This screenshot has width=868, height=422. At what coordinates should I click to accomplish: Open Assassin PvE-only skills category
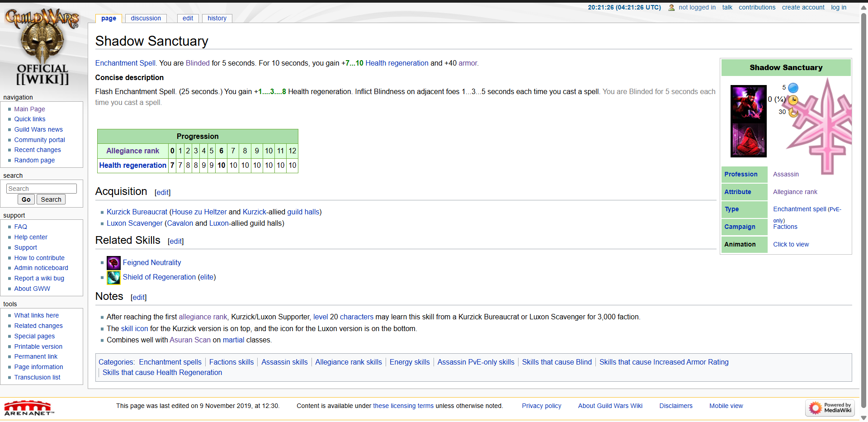pyautogui.click(x=476, y=362)
